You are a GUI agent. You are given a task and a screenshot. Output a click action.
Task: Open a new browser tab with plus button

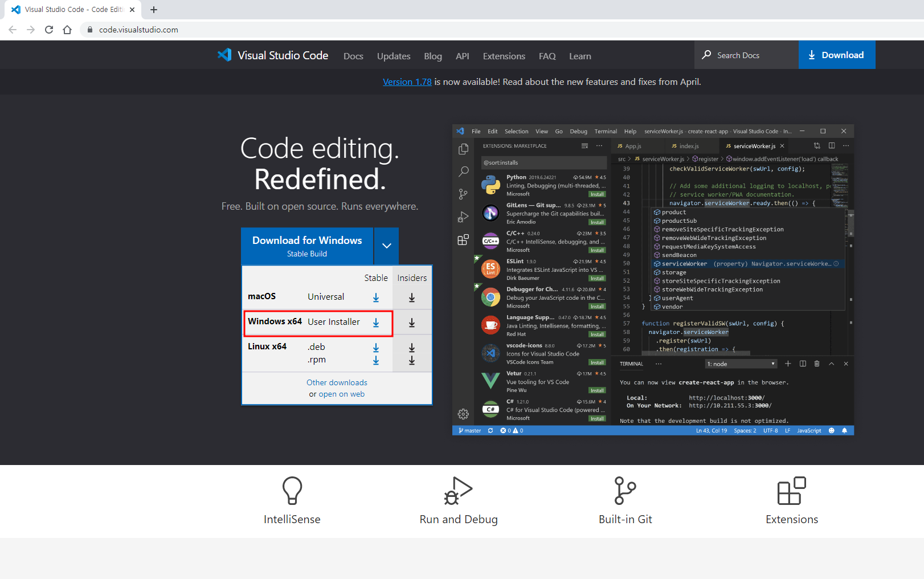click(154, 10)
